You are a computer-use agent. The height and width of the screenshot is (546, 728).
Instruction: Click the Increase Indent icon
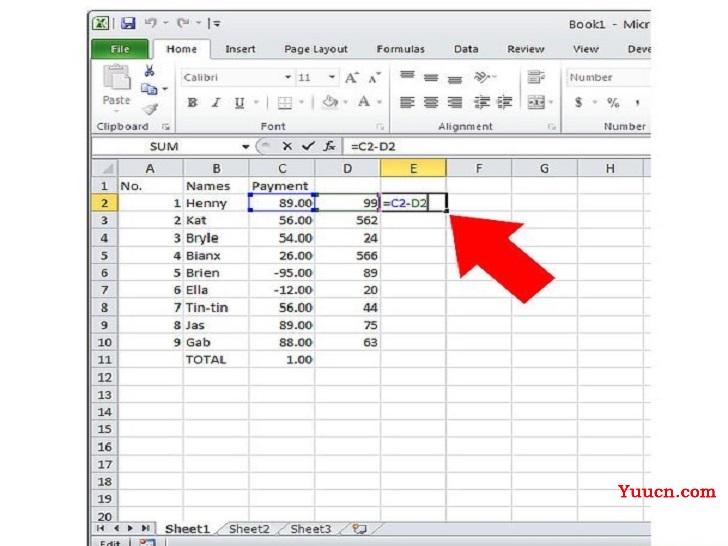(504, 102)
